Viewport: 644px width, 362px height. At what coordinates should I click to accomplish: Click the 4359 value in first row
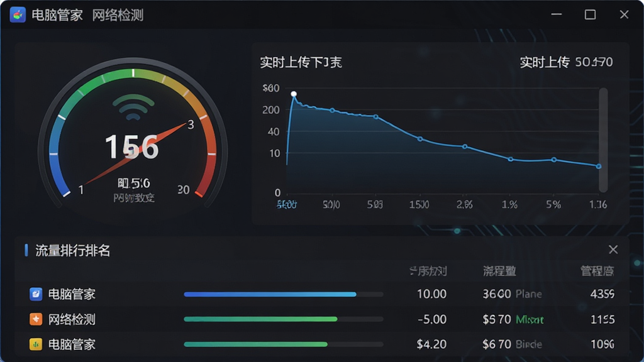pos(602,294)
